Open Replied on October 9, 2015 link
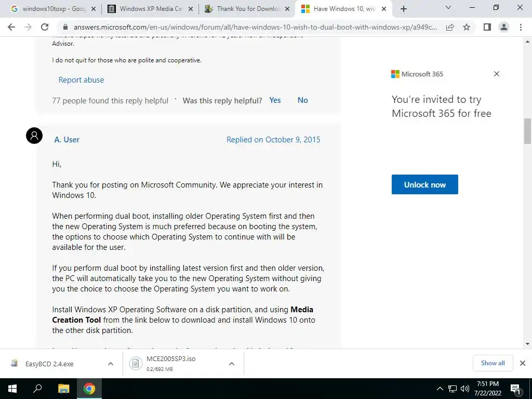532x399 pixels. 273,139
